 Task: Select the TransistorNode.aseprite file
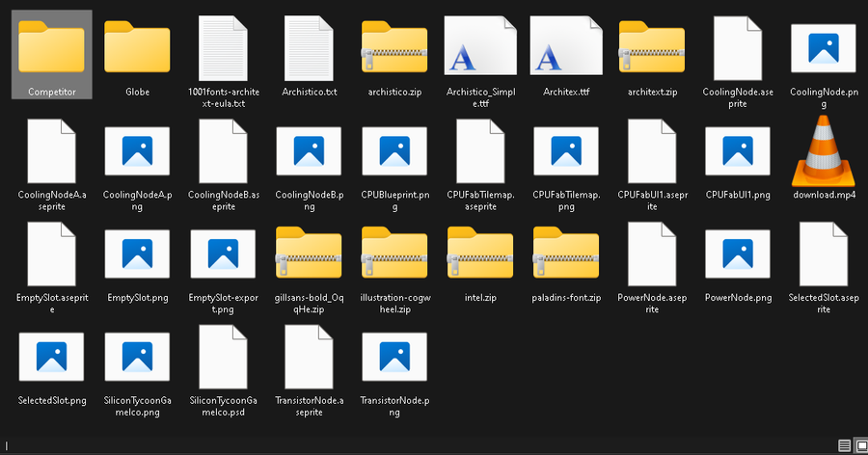(x=309, y=369)
